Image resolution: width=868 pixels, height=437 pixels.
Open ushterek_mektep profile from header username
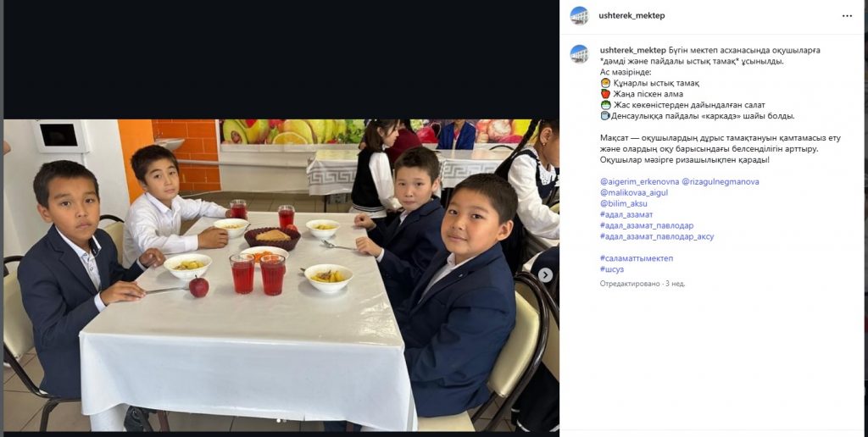tap(632, 15)
